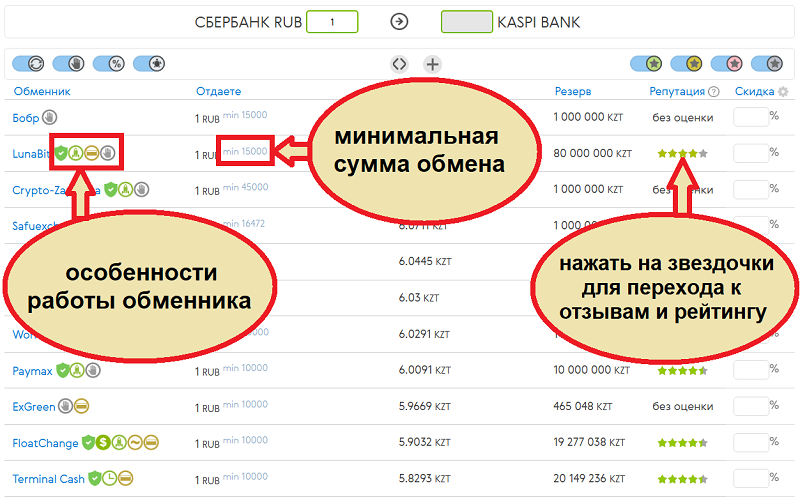The width and height of the screenshot is (800, 504).
Task: Click the clock icon in the Terminal Cash row
Action: (110, 478)
